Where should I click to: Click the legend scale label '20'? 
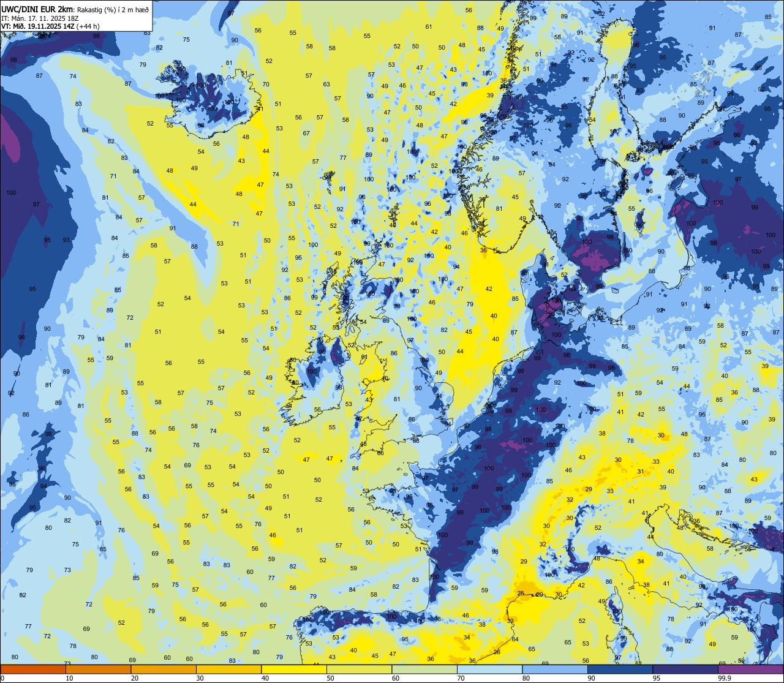[135, 677]
